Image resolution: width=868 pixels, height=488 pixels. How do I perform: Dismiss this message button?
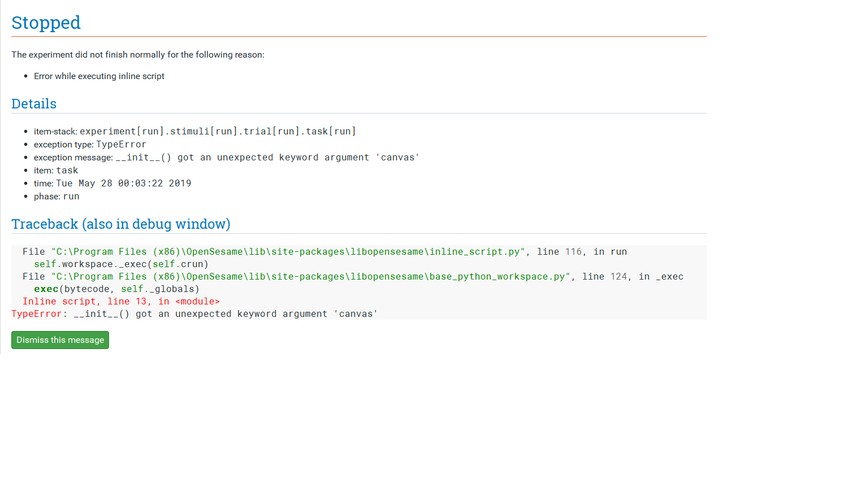pyautogui.click(x=60, y=340)
